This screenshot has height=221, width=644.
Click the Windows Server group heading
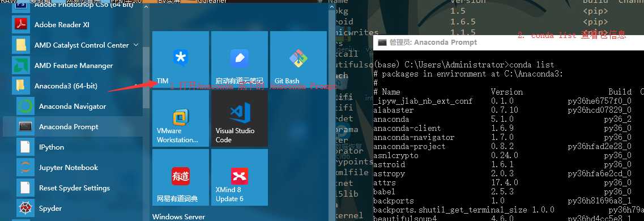178,216
